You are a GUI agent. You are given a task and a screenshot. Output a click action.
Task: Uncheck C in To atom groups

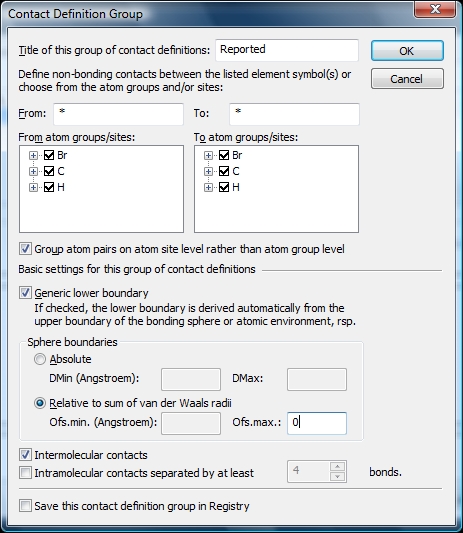224,171
